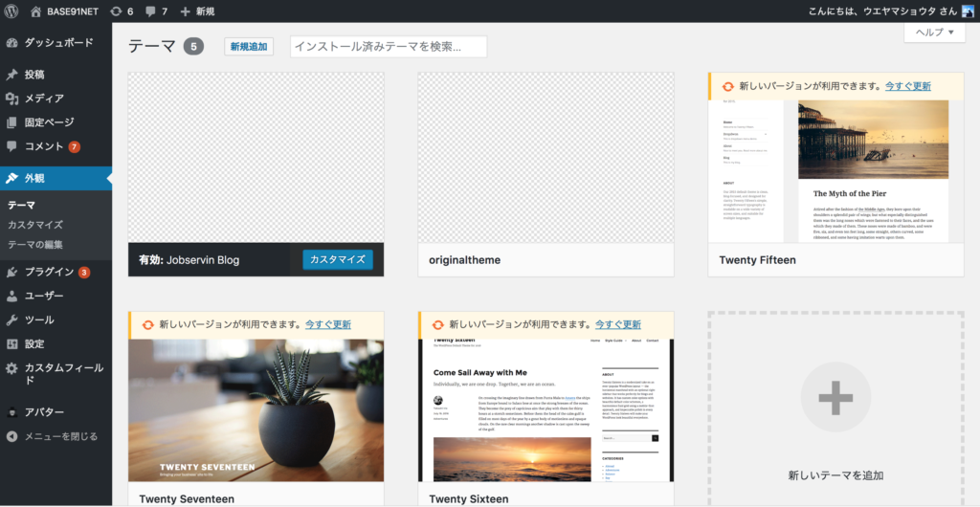Open the 設定 menu
The height and width of the screenshot is (507, 980).
[x=56, y=344]
